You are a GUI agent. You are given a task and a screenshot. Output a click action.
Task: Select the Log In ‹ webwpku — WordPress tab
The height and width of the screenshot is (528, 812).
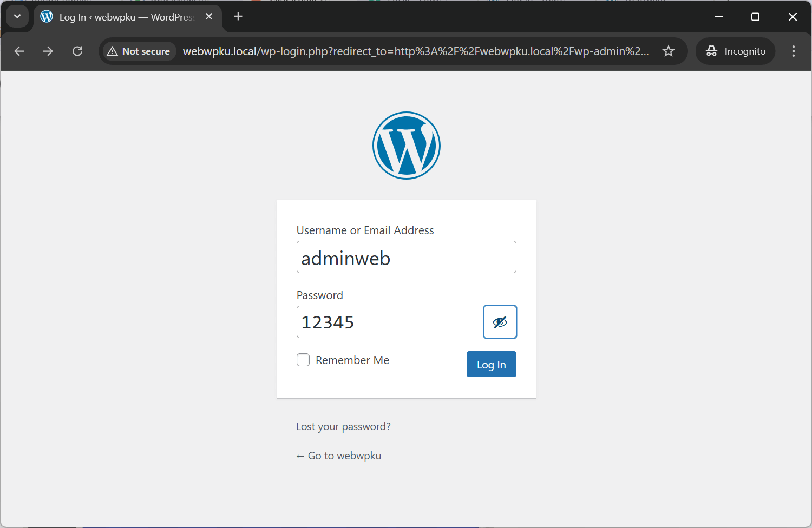click(128, 17)
